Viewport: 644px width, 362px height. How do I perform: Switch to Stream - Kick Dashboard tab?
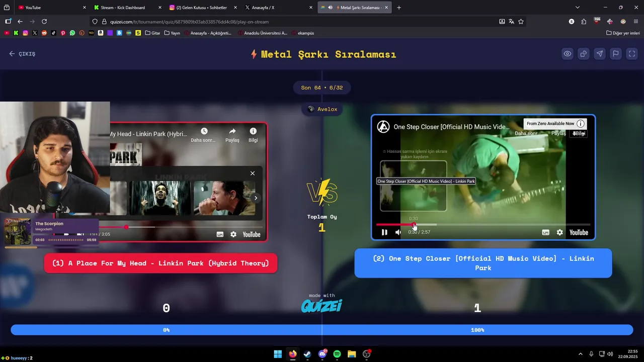(128, 8)
